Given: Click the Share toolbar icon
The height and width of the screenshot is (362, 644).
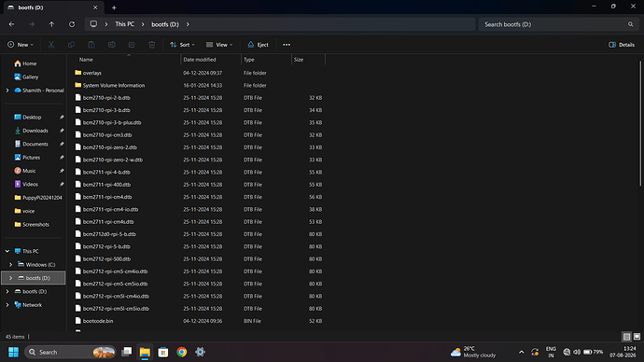Looking at the screenshot, I should (x=132, y=45).
